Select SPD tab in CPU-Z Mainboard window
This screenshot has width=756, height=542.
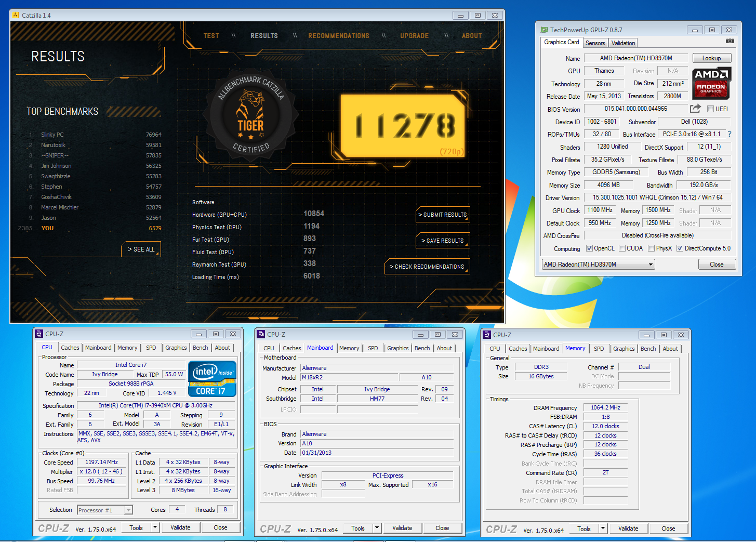click(373, 348)
